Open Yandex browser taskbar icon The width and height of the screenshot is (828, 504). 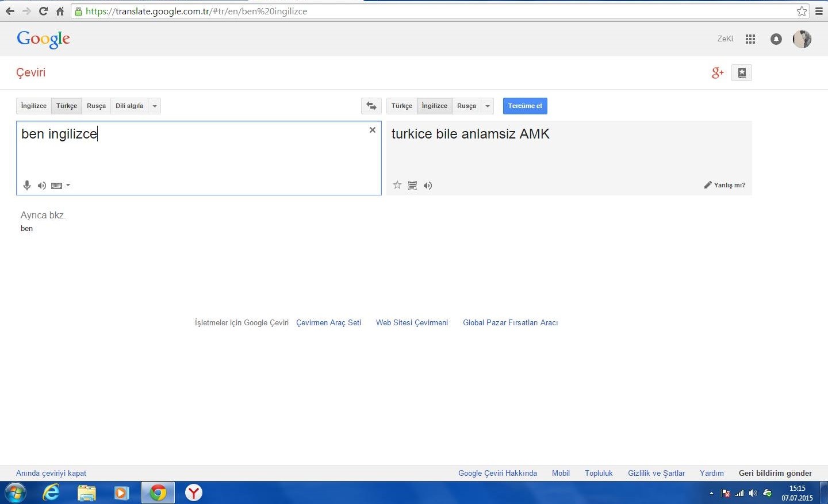[x=194, y=493]
